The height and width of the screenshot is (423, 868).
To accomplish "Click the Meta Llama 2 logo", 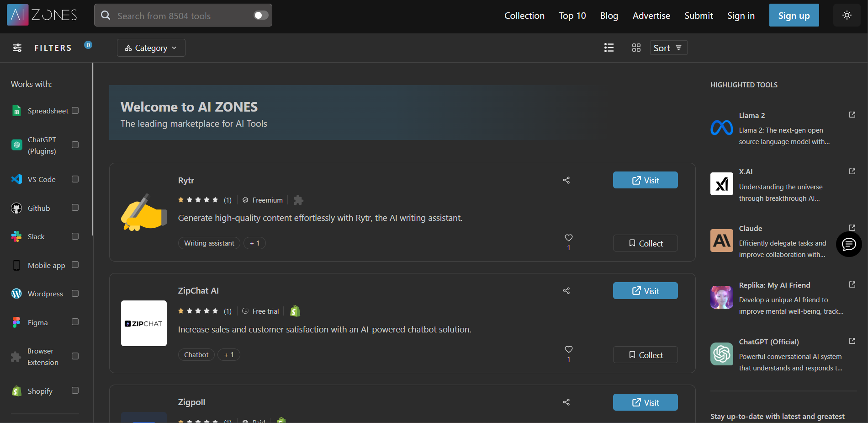I will pos(722,128).
